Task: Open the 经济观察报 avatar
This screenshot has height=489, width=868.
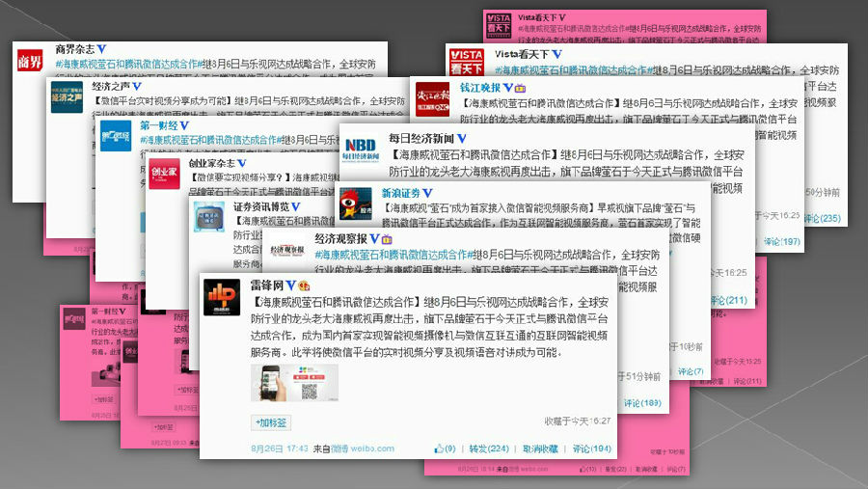Action: coord(287,251)
